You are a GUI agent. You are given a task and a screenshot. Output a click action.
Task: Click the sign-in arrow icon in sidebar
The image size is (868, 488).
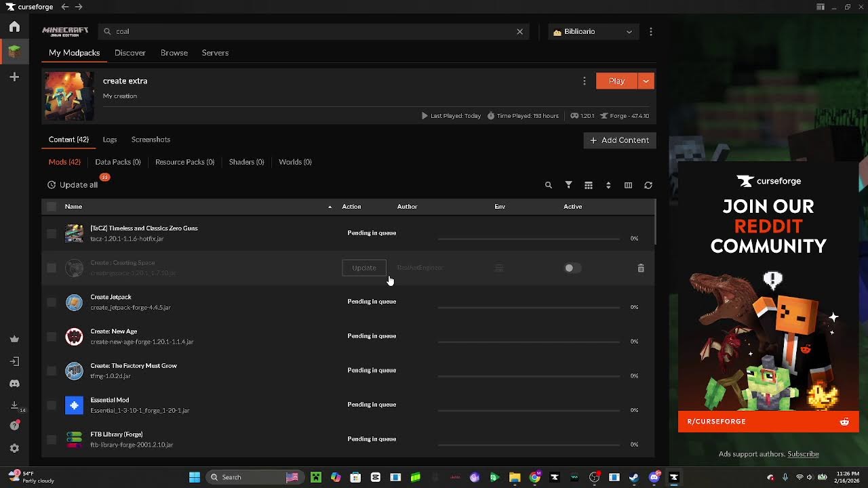[x=14, y=361]
